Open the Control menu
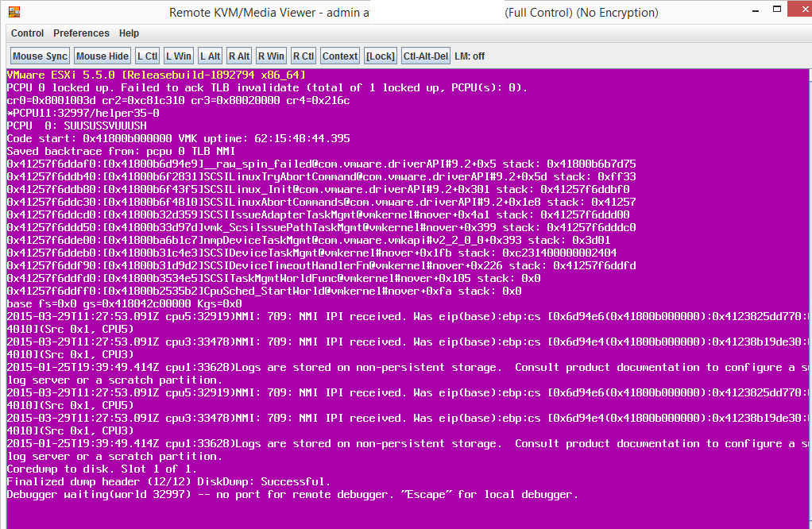This screenshot has width=812, height=529. tap(26, 33)
